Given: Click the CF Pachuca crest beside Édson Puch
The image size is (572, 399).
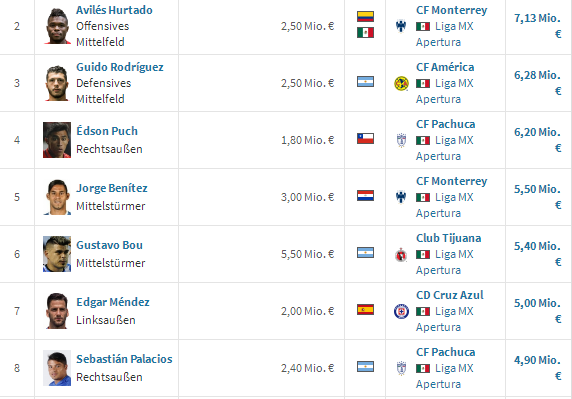Looking at the screenshot, I should [401, 140].
